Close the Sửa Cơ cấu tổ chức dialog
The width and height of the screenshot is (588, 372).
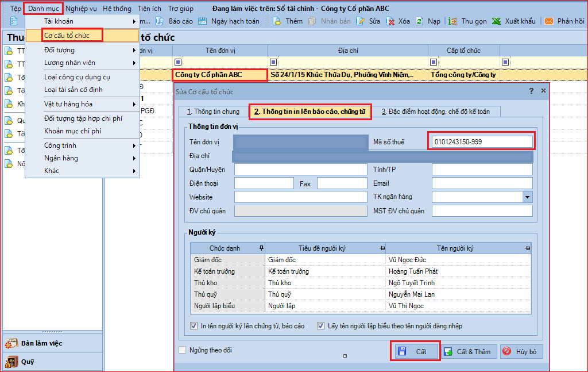click(x=543, y=91)
